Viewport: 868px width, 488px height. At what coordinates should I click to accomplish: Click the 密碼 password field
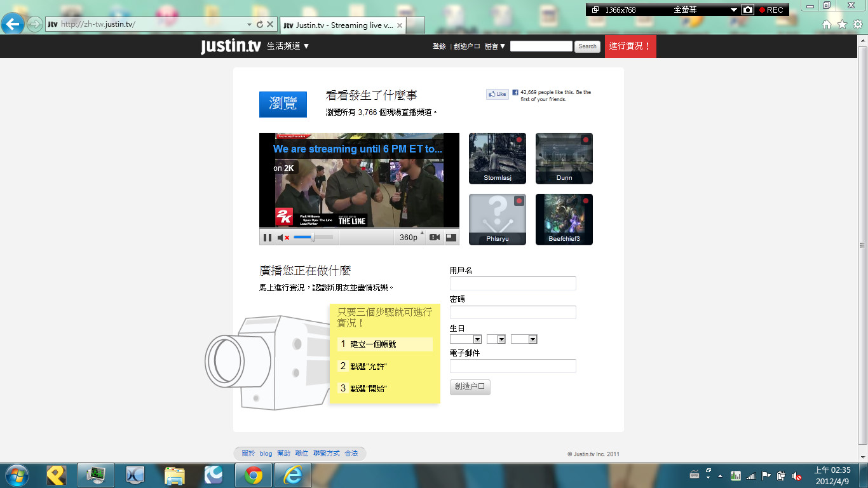513,312
